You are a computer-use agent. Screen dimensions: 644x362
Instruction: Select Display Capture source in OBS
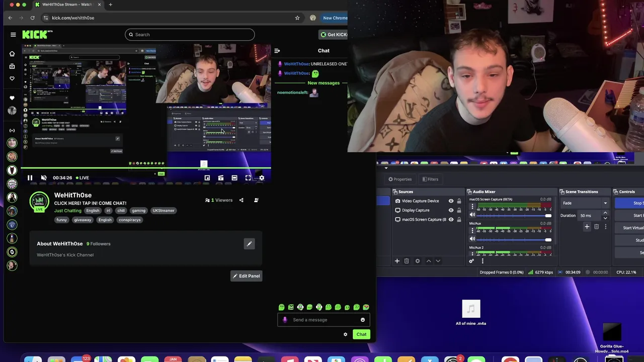[416, 210]
